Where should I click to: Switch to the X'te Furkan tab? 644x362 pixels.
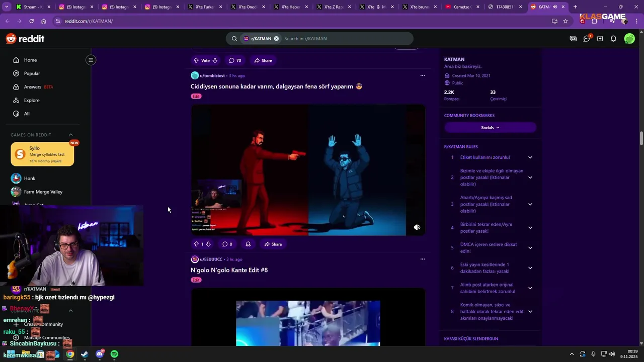(x=205, y=7)
